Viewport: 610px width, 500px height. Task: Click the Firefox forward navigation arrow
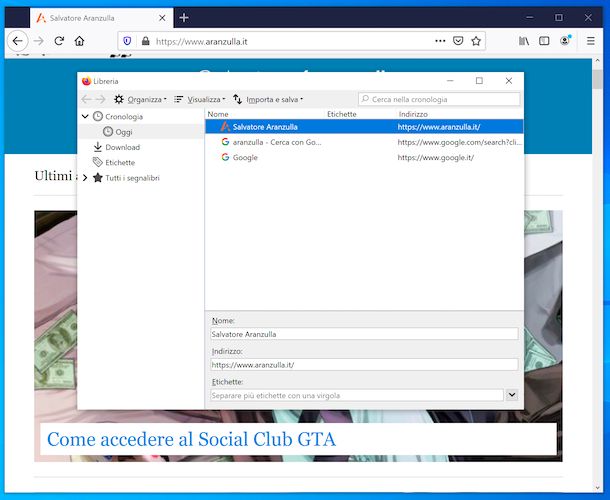(x=39, y=41)
